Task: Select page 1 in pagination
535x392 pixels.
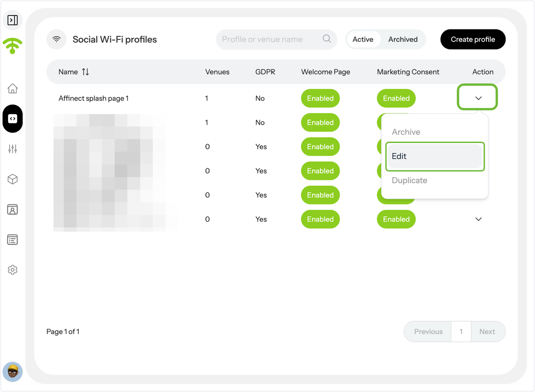Action: (x=461, y=331)
